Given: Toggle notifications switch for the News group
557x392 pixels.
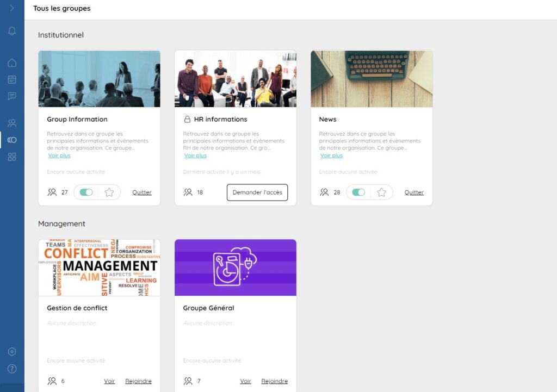Looking at the screenshot, I should (358, 192).
